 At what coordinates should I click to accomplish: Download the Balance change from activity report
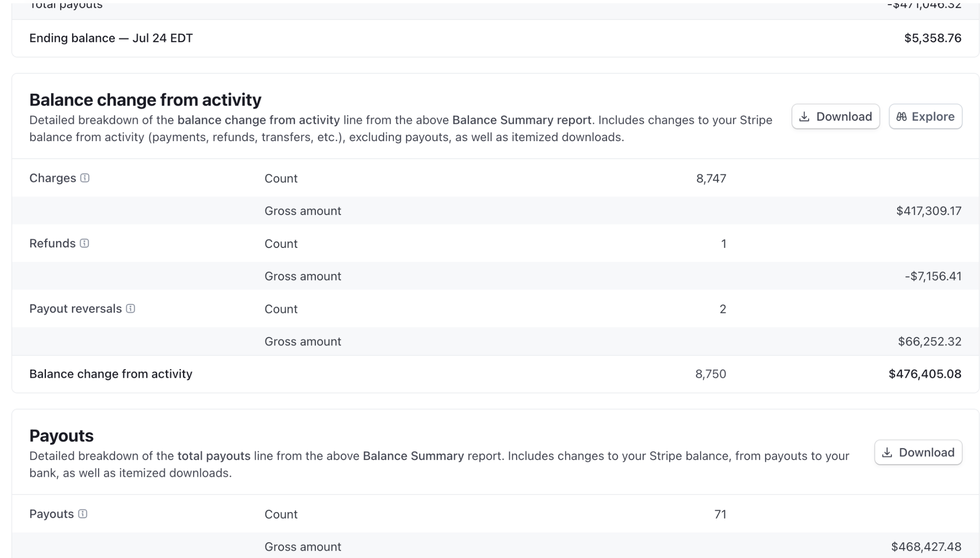(x=835, y=117)
